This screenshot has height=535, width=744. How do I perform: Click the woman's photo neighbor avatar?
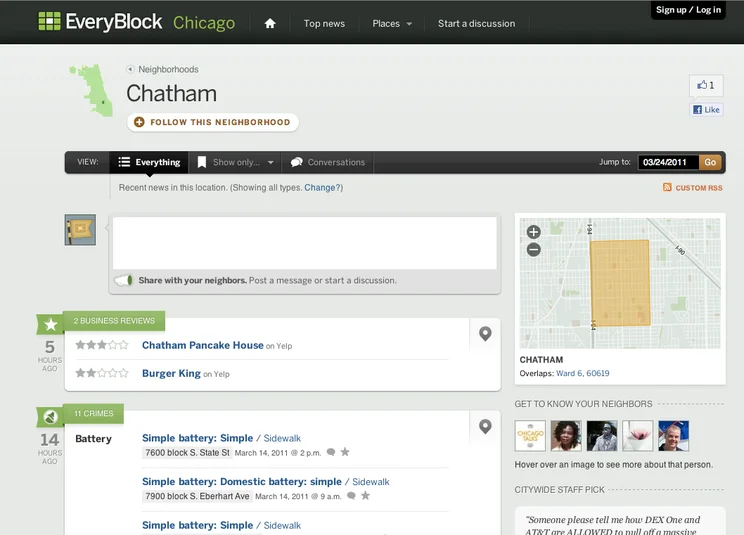(566, 435)
